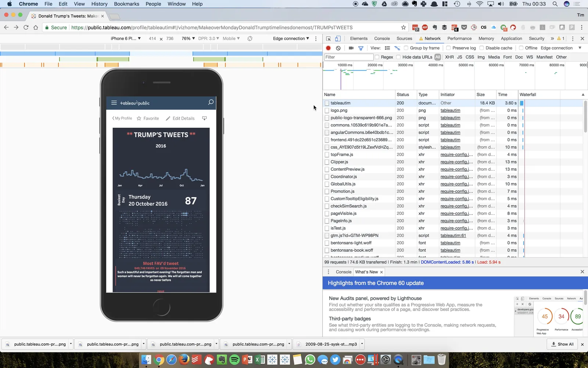Enable the Regex filter checkbox
Image resolution: width=588 pixels, height=368 pixels.
pos(377,57)
